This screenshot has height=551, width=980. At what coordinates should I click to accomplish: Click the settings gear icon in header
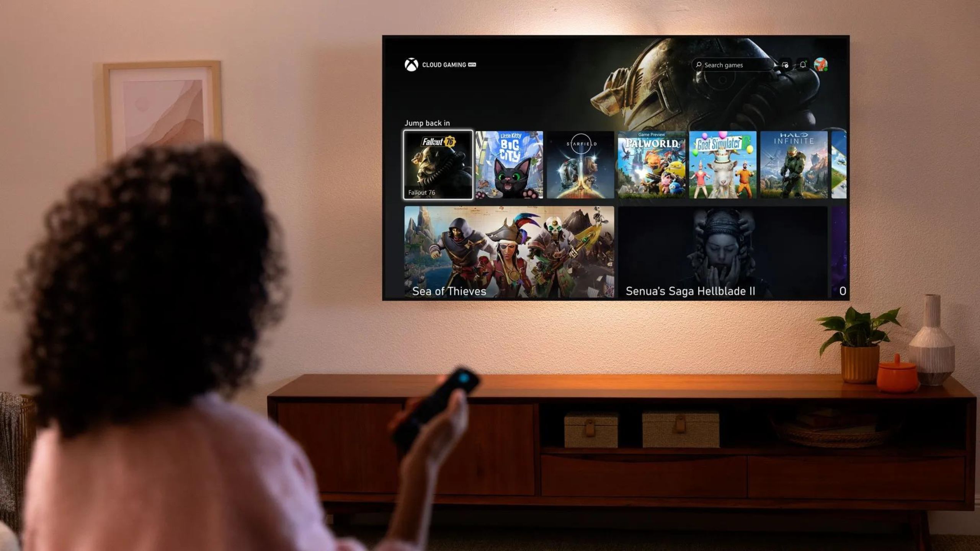(783, 65)
